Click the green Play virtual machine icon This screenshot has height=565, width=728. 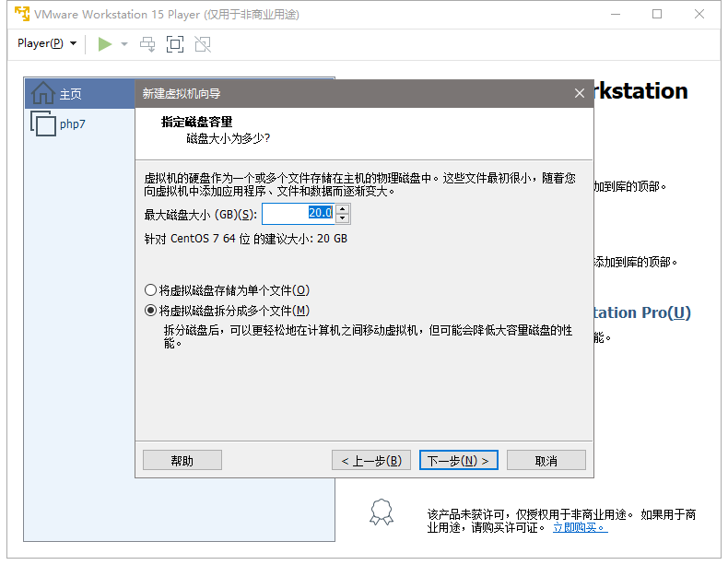tap(105, 43)
